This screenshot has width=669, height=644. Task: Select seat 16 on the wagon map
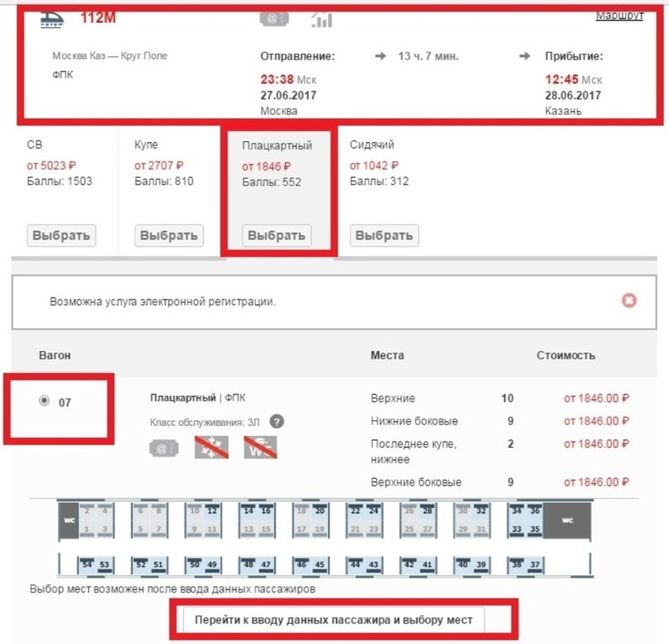266,511
